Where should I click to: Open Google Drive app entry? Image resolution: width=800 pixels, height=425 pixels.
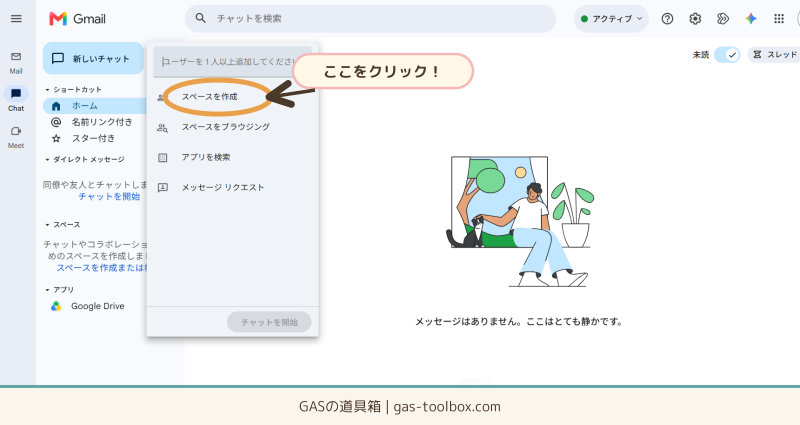point(95,306)
